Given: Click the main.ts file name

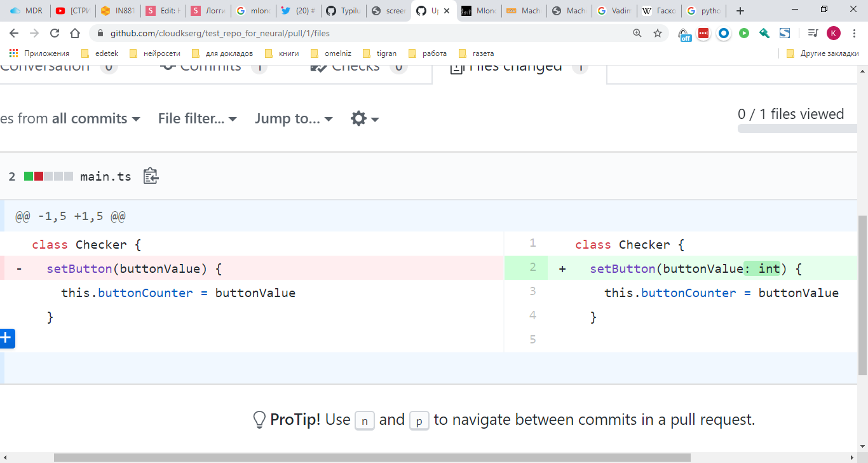Looking at the screenshot, I should [105, 177].
